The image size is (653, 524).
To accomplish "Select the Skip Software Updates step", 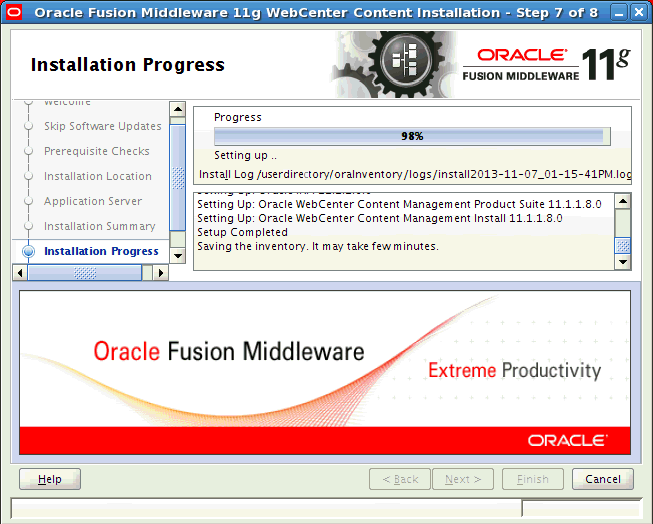I will (102, 126).
